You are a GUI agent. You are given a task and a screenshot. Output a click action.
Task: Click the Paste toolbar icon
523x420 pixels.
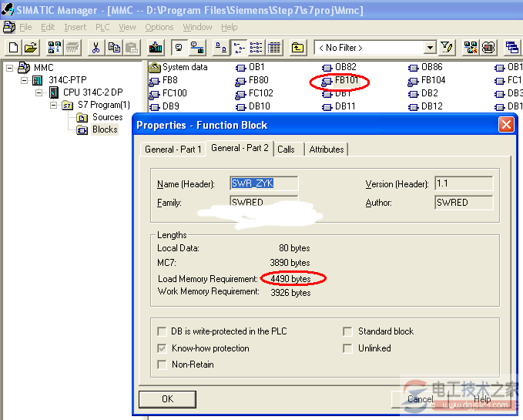coord(132,48)
